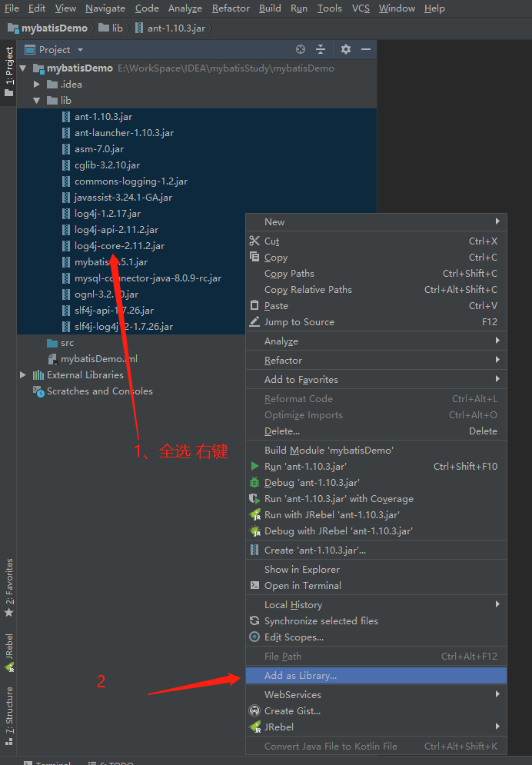Image resolution: width=532 pixels, height=765 pixels.
Task: Expand the .idea folder
Action: [37, 84]
